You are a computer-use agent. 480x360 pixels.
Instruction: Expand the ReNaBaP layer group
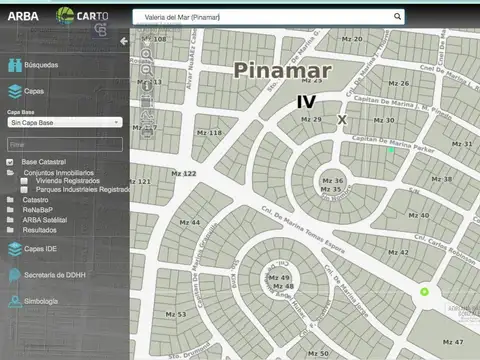pos(38,210)
